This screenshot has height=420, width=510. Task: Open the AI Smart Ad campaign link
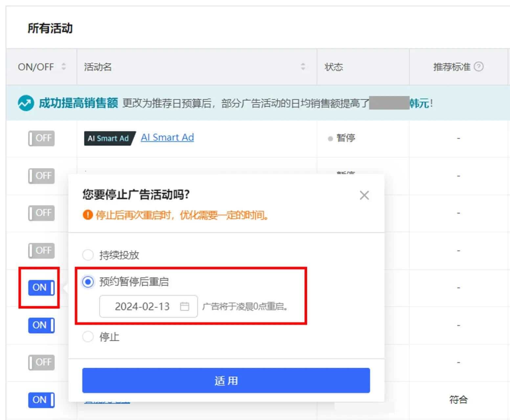[167, 137]
